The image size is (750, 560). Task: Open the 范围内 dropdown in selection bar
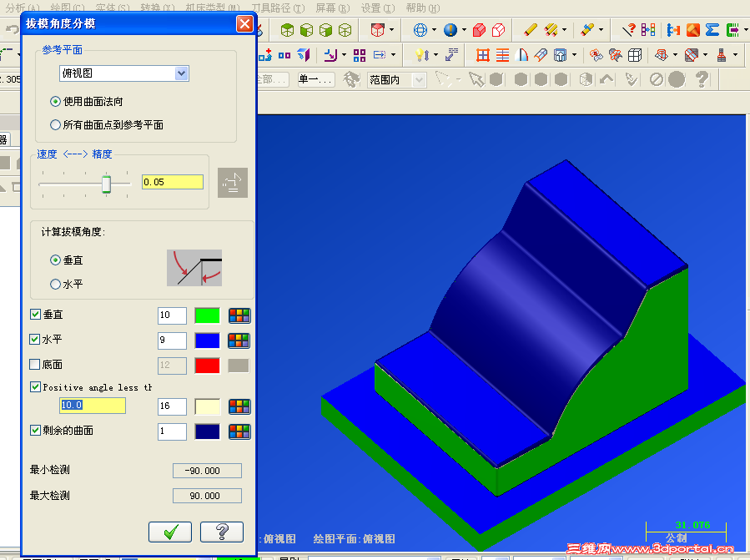pyautogui.click(x=419, y=79)
